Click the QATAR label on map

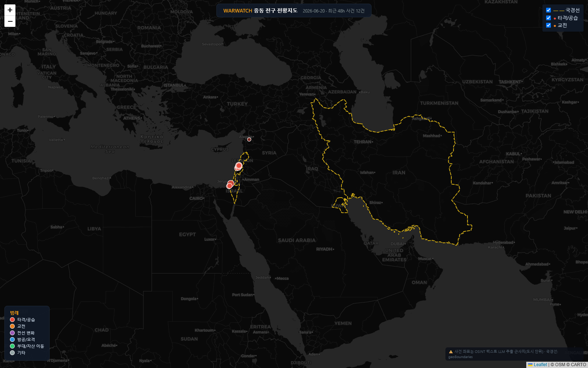pyautogui.click(x=371, y=243)
